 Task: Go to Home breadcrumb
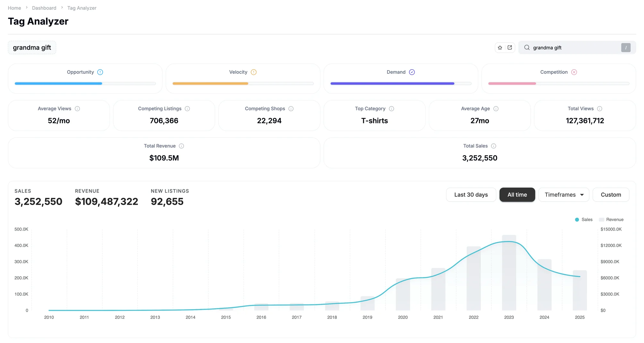coord(14,8)
